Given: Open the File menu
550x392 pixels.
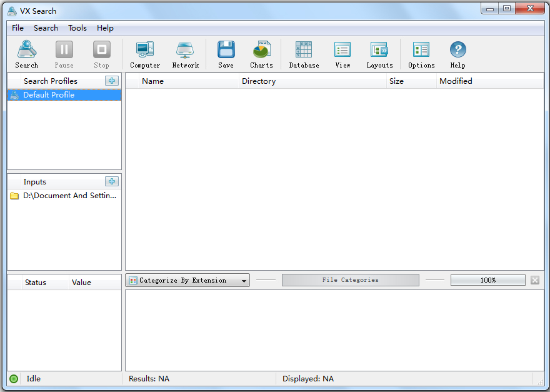Looking at the screenshot, I should click(17, 28).
